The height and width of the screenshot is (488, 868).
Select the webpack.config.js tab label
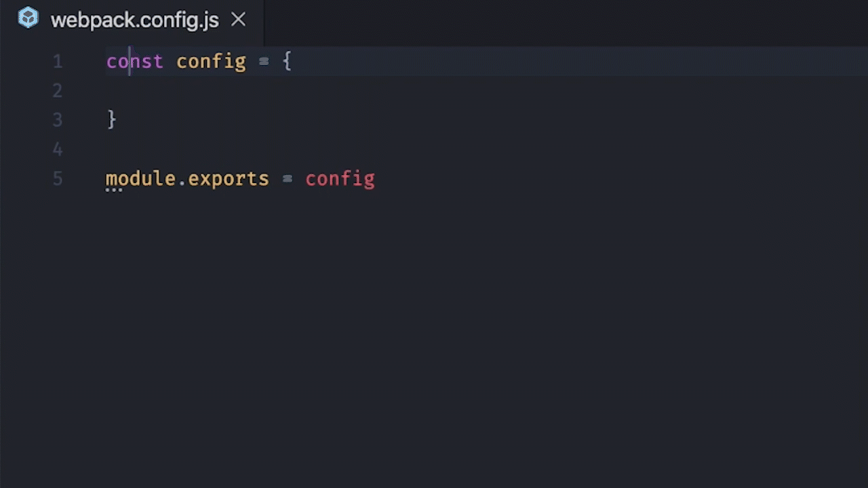pos(134,20)
